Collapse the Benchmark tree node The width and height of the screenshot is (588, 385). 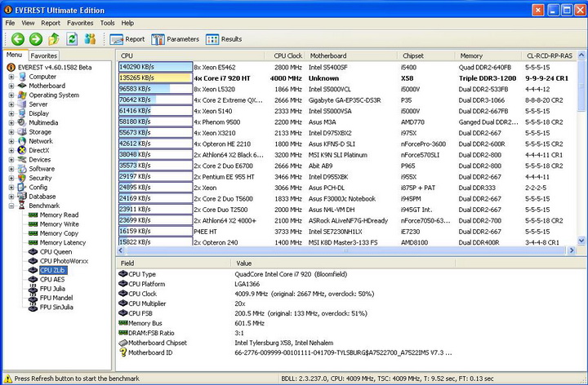pyautogui.click(x=11, y=206)
